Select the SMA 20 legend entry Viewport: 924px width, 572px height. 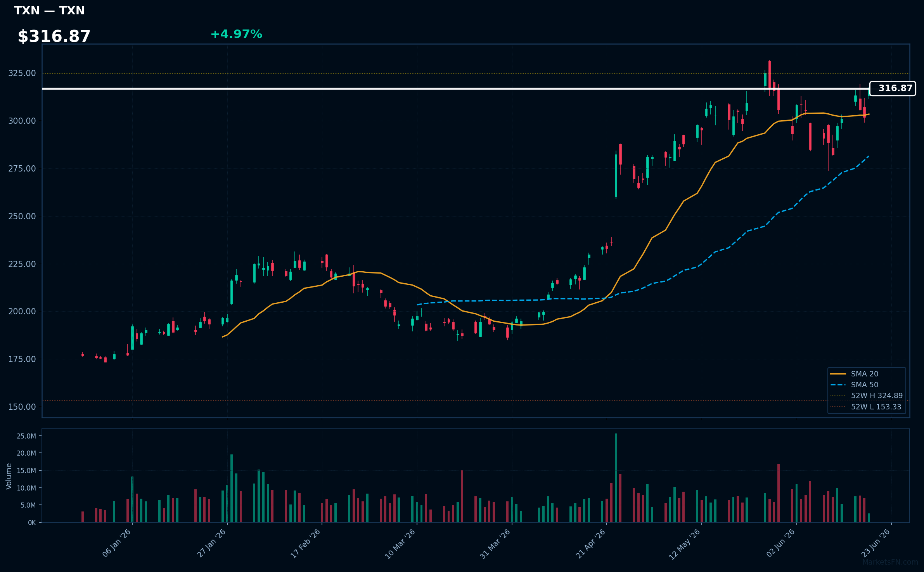pos(854,374)
